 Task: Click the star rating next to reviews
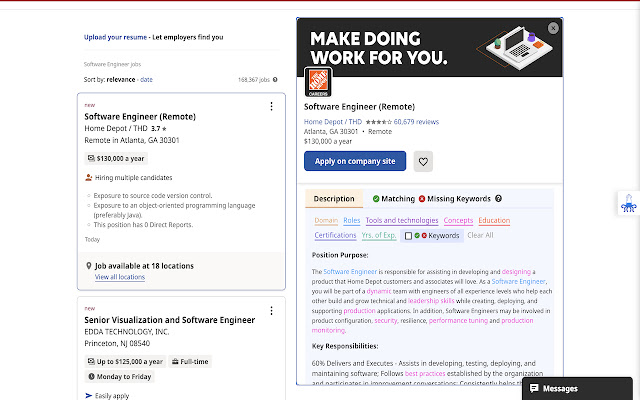379,122
